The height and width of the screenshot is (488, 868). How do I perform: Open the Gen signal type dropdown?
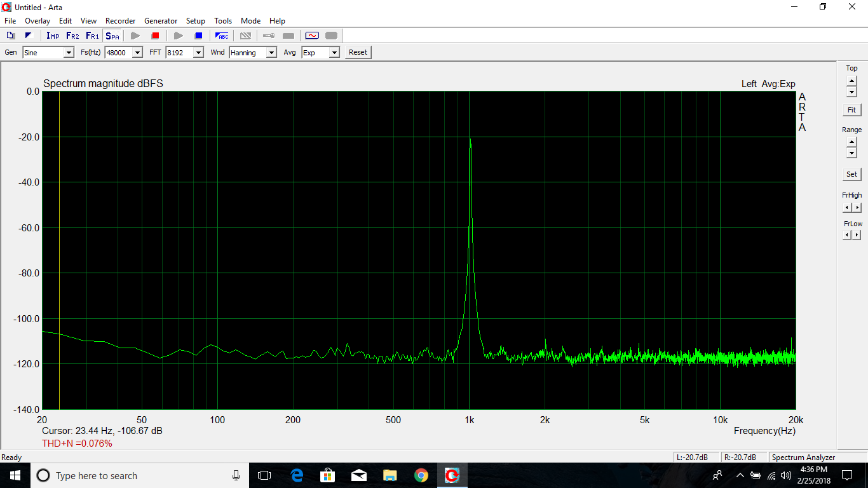(69, 52)
